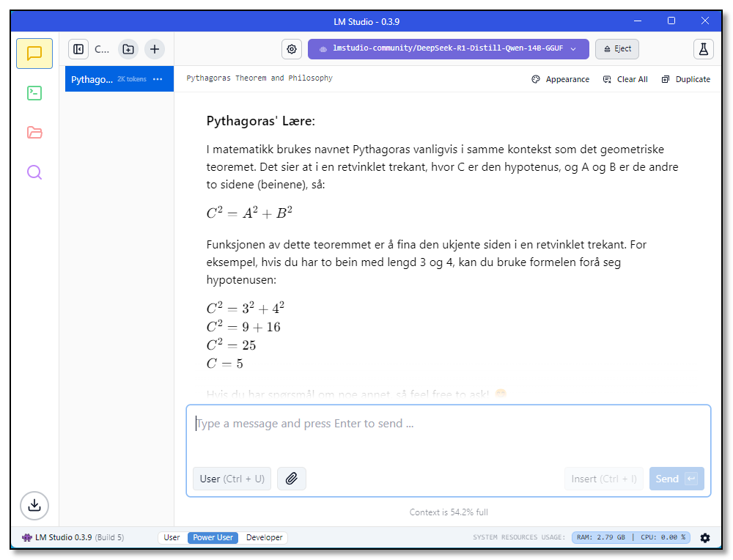733x560 pixels.
Task: Click the Insert (Ctrl + I) button
Action: 604,479
